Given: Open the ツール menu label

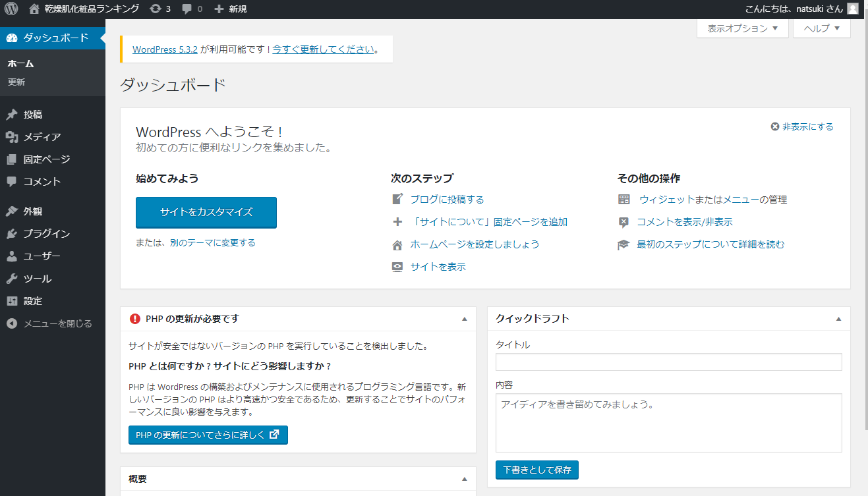Looking at the screenshot, I should (x=38, y=279).
